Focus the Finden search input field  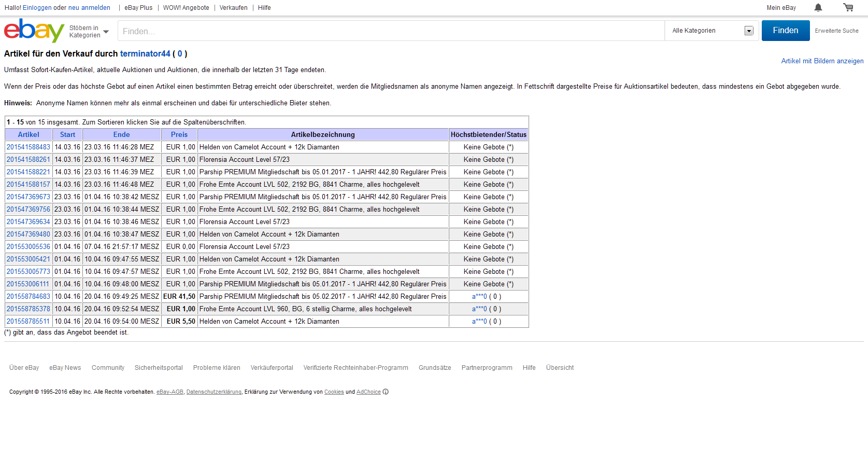point(391,31)
